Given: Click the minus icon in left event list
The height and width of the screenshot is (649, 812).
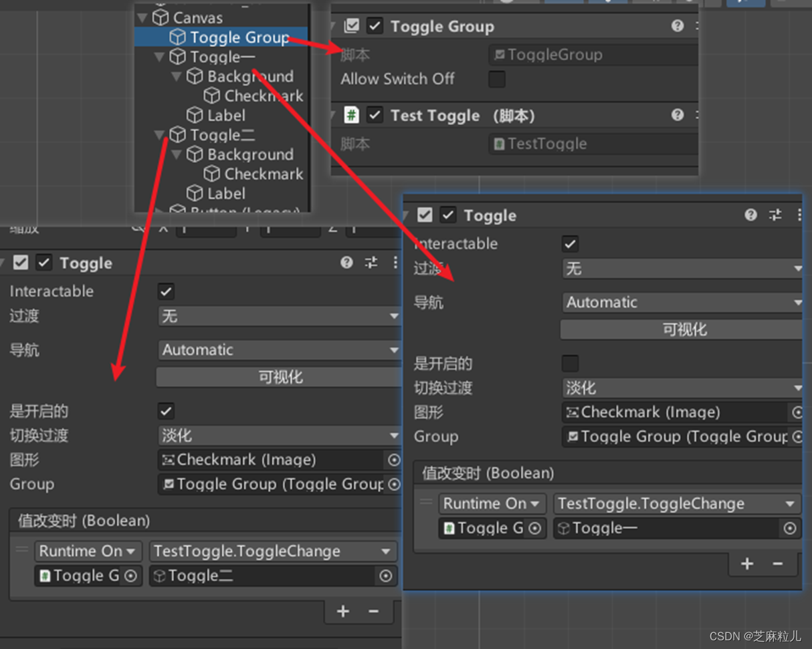Looking at the screenshot, I should (x=373, y=611).
